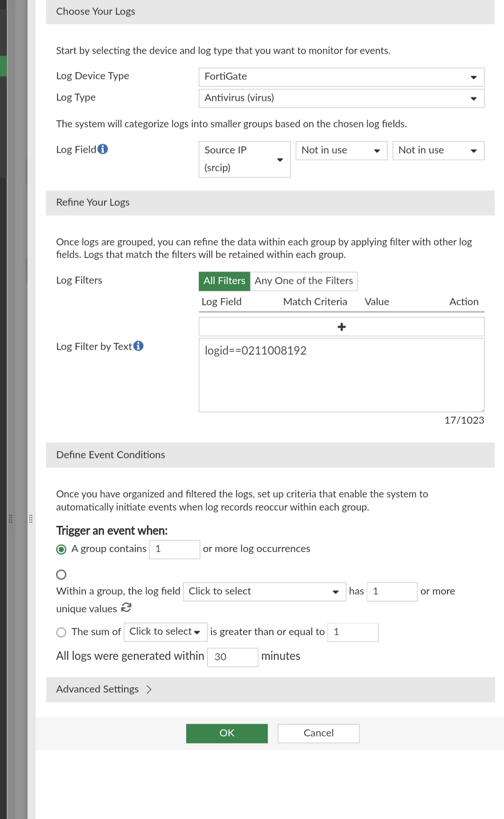
Task: Click the refresh icon beside unique values
Action: (x=126, y=608)
